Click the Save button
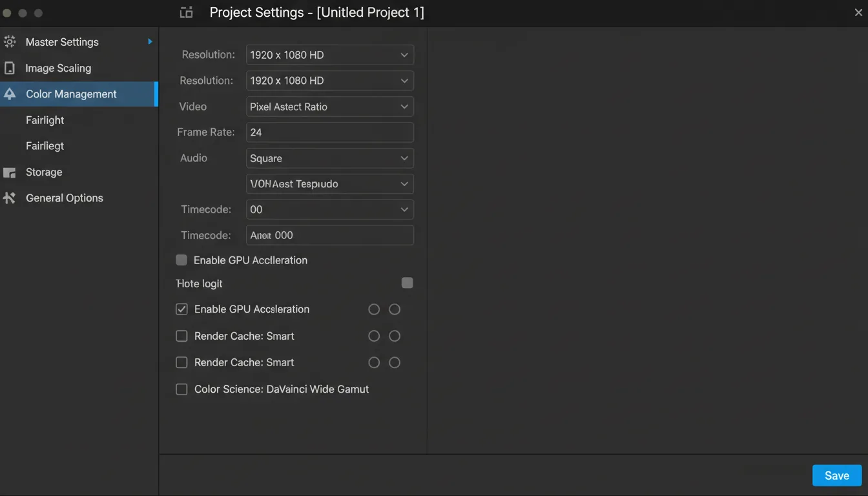 (836, 475)
